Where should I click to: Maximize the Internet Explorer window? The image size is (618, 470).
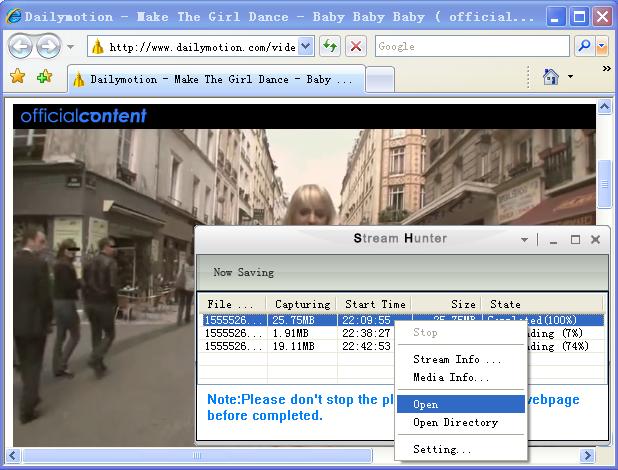(x=579, y=17)
